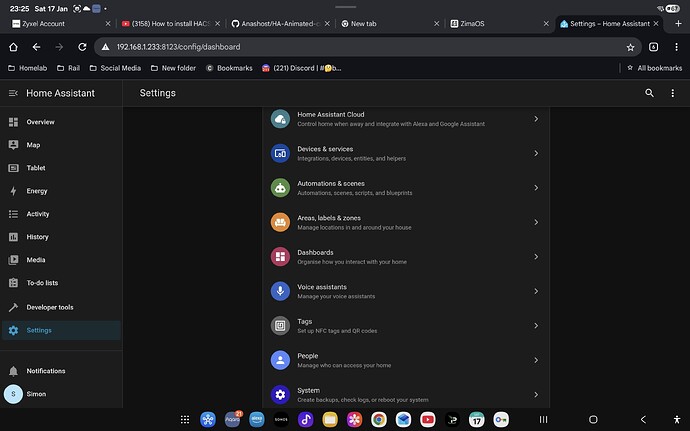Image resolution: width=690 pixels, height=431 pixels.
Task: Click the Dashboards pink icon
Action: click(280, 257)
